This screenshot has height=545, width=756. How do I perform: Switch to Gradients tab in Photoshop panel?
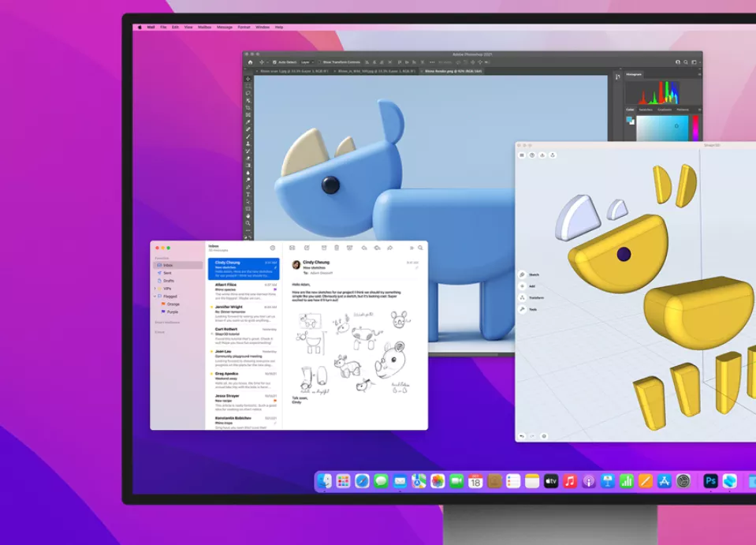pos(665,110)
